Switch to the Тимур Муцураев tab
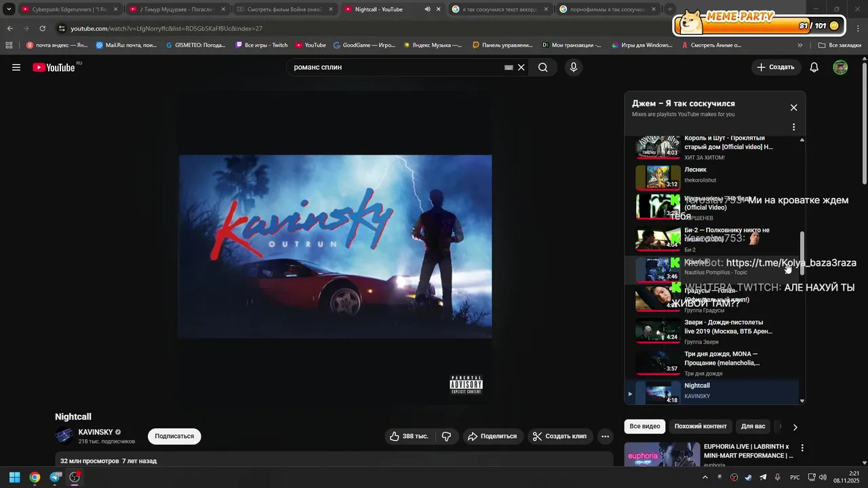The image size is (868, 488). point(176,9)
